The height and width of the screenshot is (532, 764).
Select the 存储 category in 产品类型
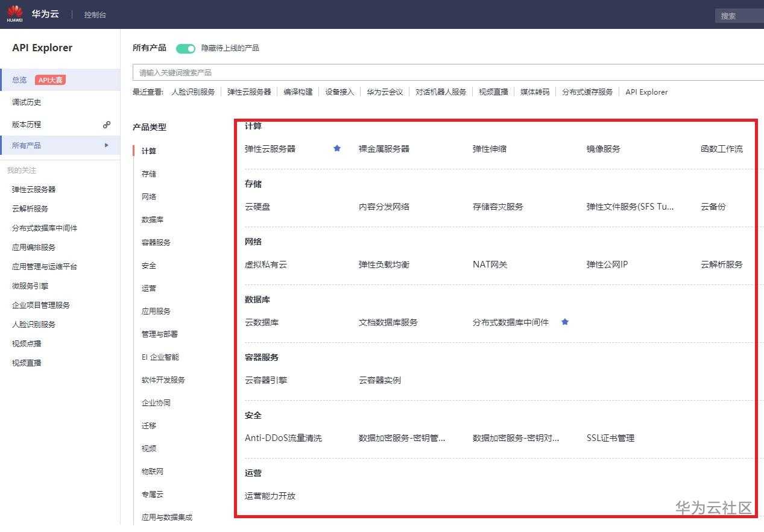tap(148, 174)
